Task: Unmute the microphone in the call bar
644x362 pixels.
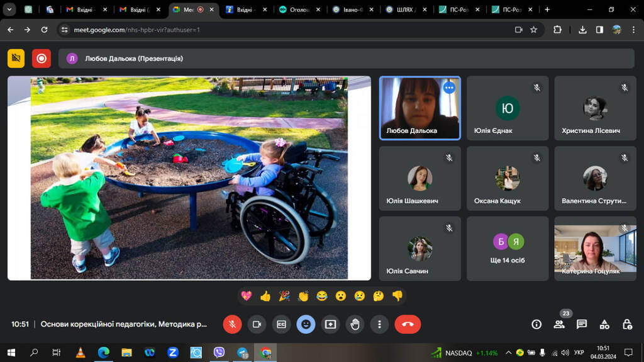Action: (x=232, y=324)
